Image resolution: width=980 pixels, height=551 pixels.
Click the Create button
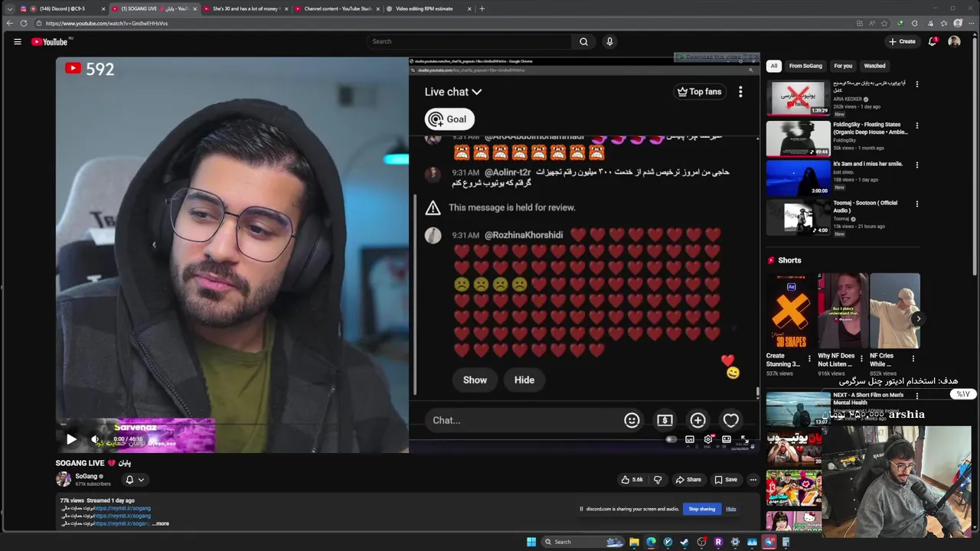point(902,41)
